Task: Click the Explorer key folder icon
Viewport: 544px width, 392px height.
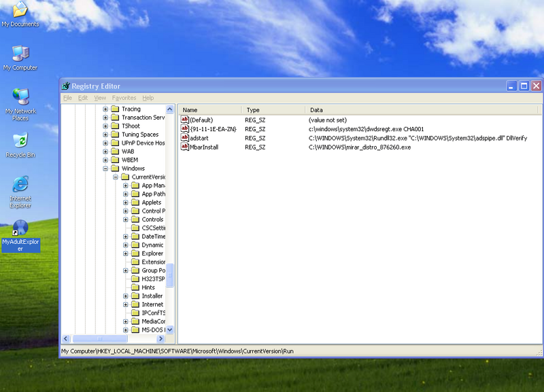Action: pyautogui.click(x=135, y=253)
